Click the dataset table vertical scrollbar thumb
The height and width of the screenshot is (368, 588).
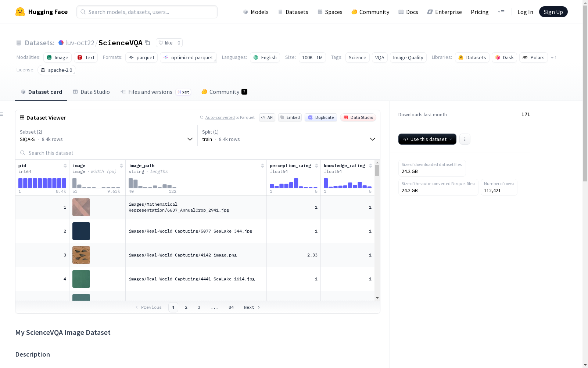click(377, 171)
